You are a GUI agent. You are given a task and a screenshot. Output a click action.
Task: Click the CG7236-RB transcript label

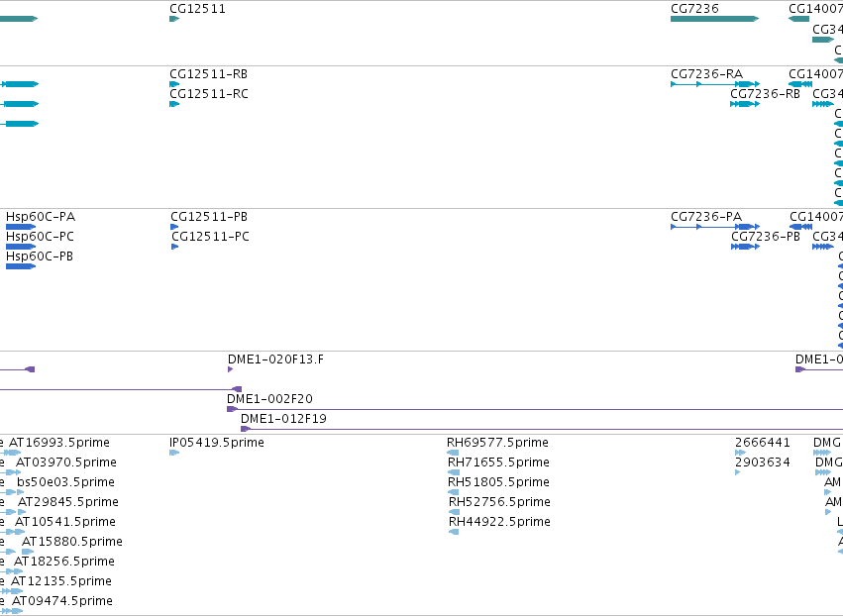click(x=765, y=94)
